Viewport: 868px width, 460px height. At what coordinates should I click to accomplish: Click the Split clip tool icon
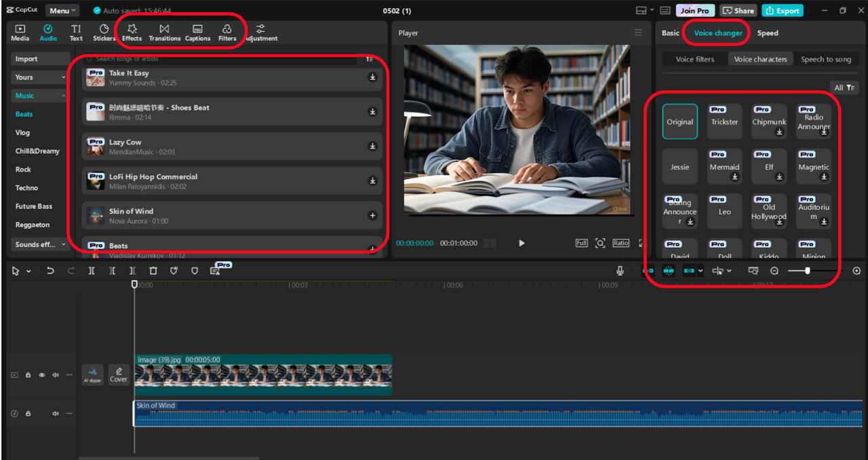[x=92, y=271]
